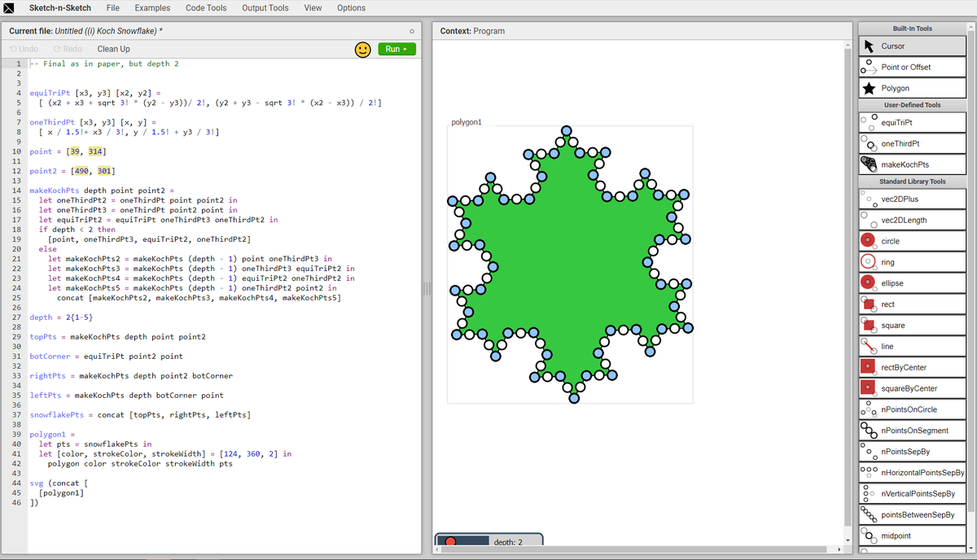
Task: Click the Redo button
Action: tap(68, 49)
